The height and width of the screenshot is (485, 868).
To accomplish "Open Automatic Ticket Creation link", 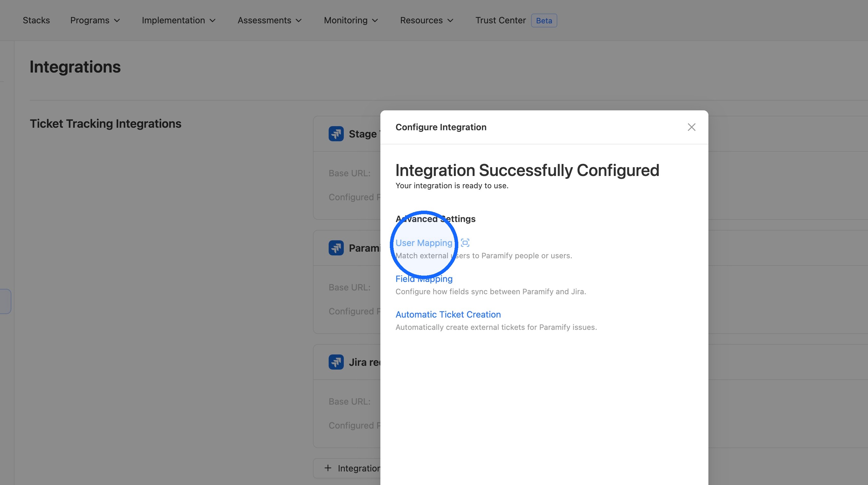I will tap(448, 315).
